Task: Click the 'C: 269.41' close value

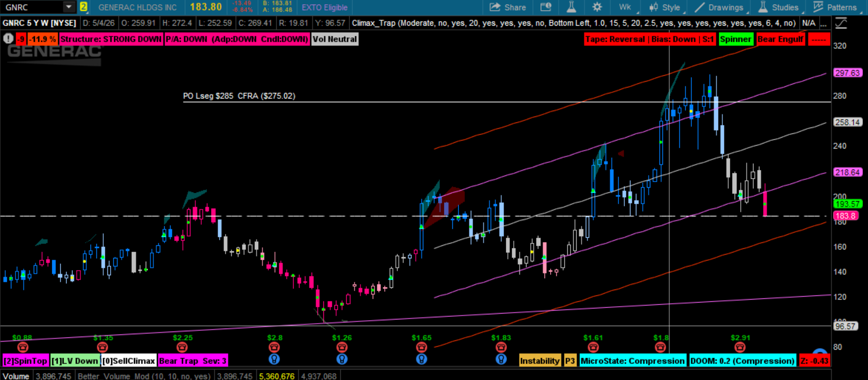Action: [x=256, y=23]
